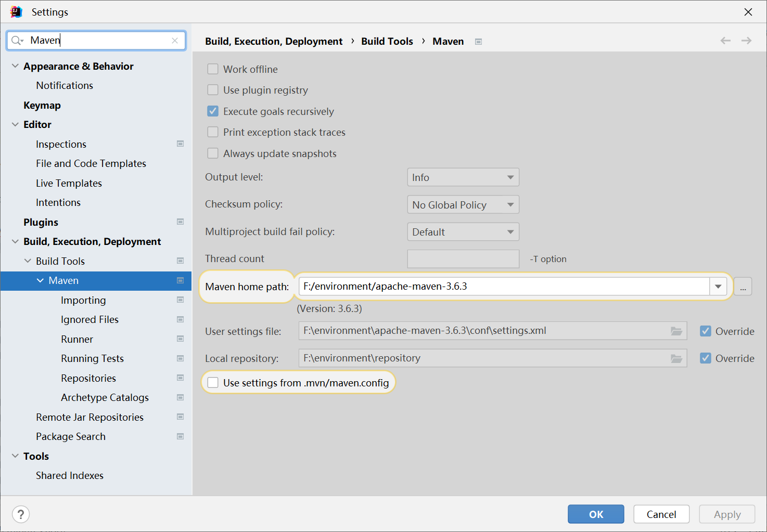This screenshot has width=767, height=532.
Task: Enable Use settings from .mvn/maven.config
Action: (213, 383)
